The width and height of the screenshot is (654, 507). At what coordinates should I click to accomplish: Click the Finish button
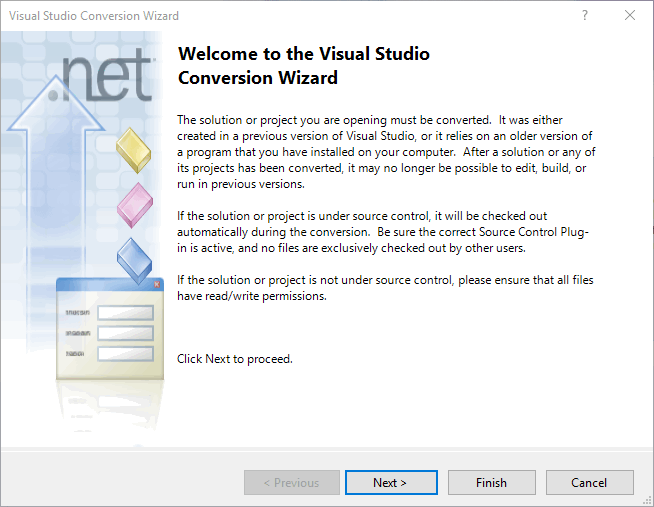pos(491,483)
